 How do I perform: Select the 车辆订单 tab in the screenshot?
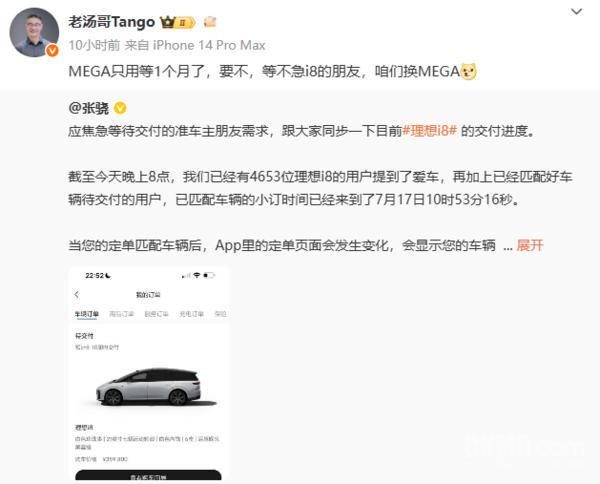pos(86,314)
